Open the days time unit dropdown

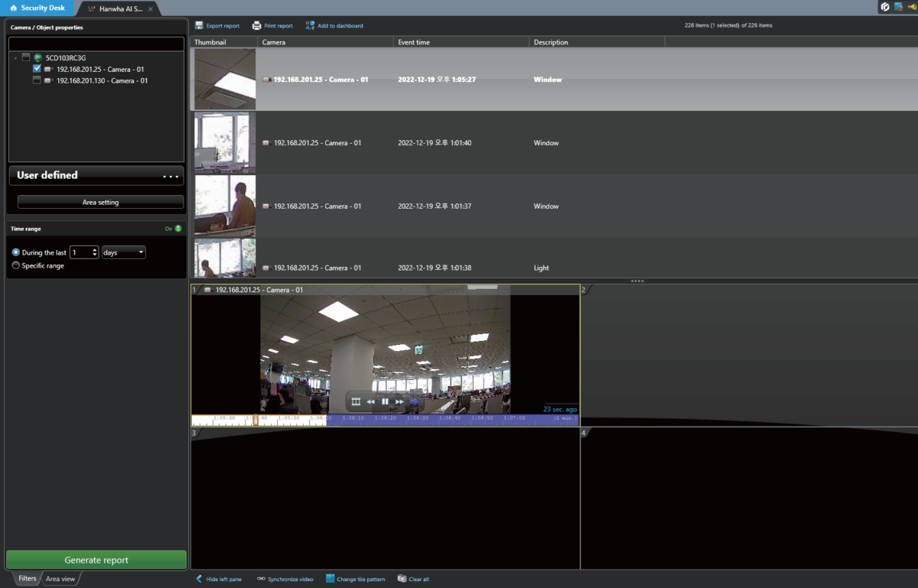[123, 252]
